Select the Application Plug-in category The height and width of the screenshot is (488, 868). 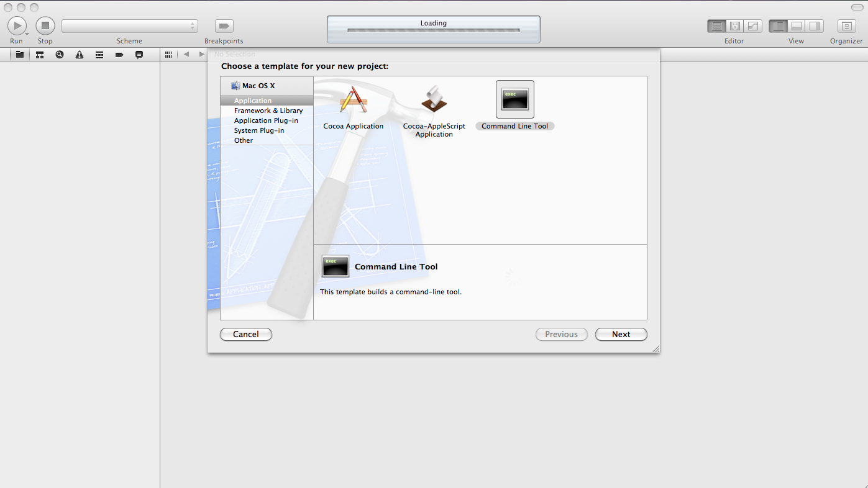coord(266,120)
